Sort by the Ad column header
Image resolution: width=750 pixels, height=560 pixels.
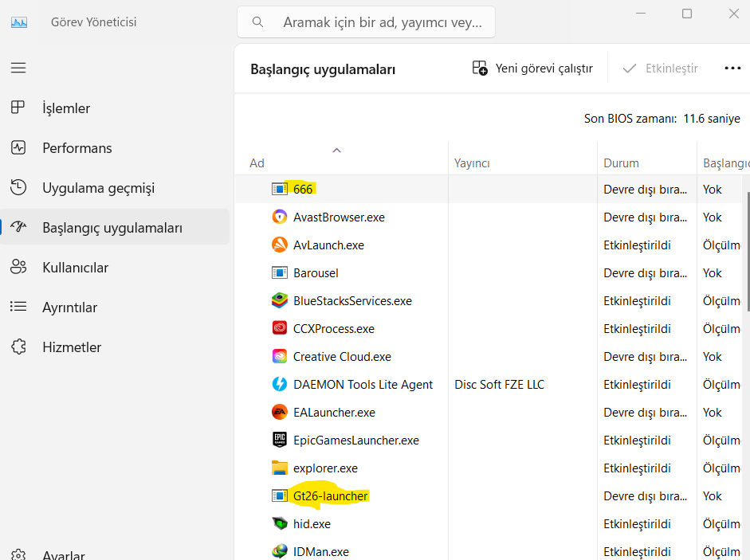[x=341, y=159]
